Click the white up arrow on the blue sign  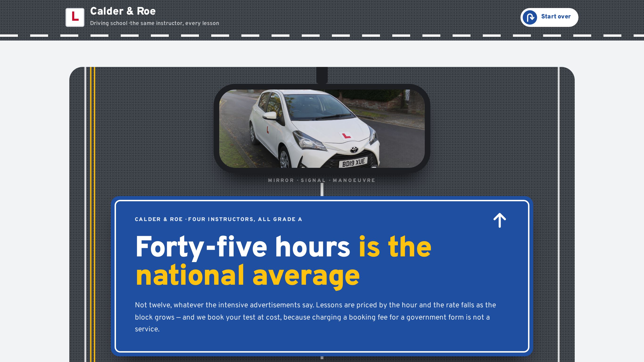pyautogui.click(x=500, y=220)
